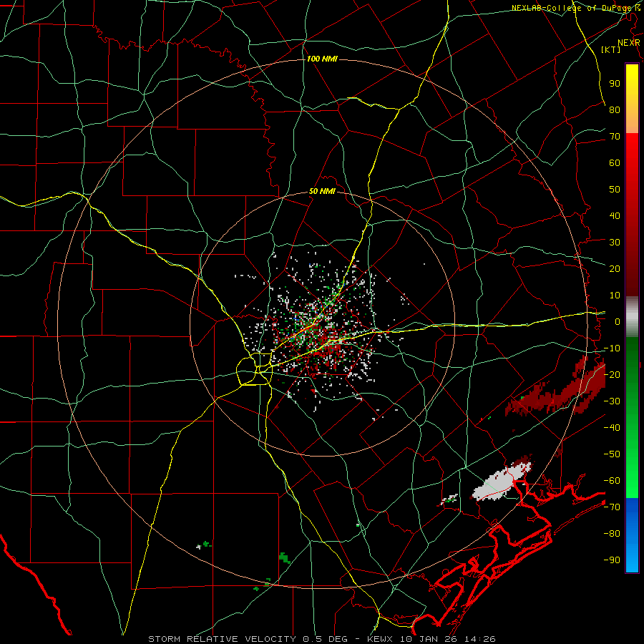Select the positive 40 value on velocity scale
This screenshot has width=644, height=644.
pyautogui.click(x=615, y=215)
